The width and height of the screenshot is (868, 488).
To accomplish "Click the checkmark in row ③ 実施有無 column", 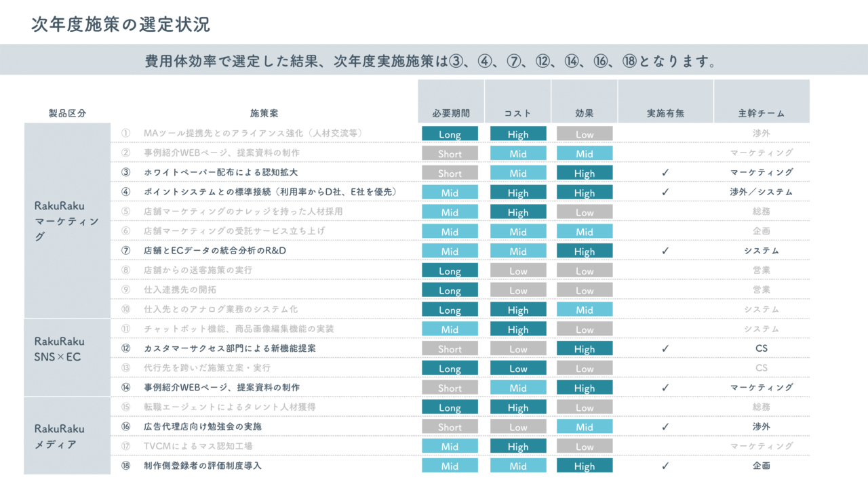I will (665, 173).
